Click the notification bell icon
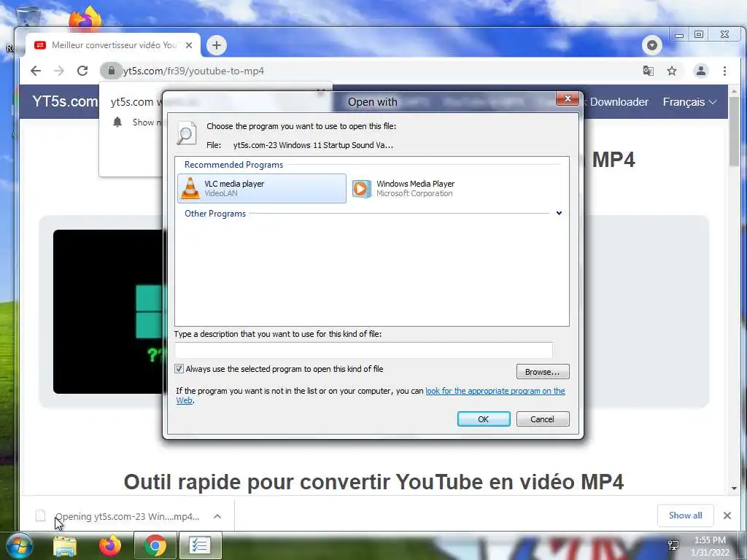 [x=117, y=122]
